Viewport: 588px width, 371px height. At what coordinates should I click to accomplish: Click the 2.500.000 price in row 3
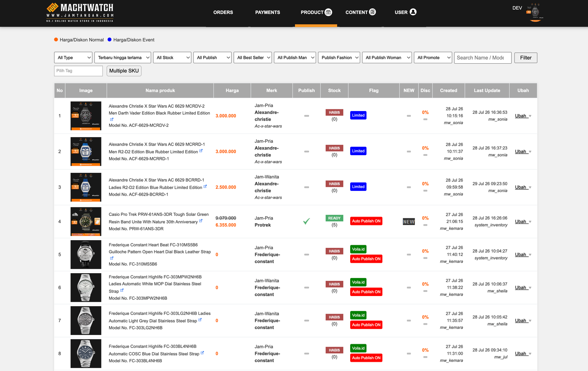tap(226, 187)
